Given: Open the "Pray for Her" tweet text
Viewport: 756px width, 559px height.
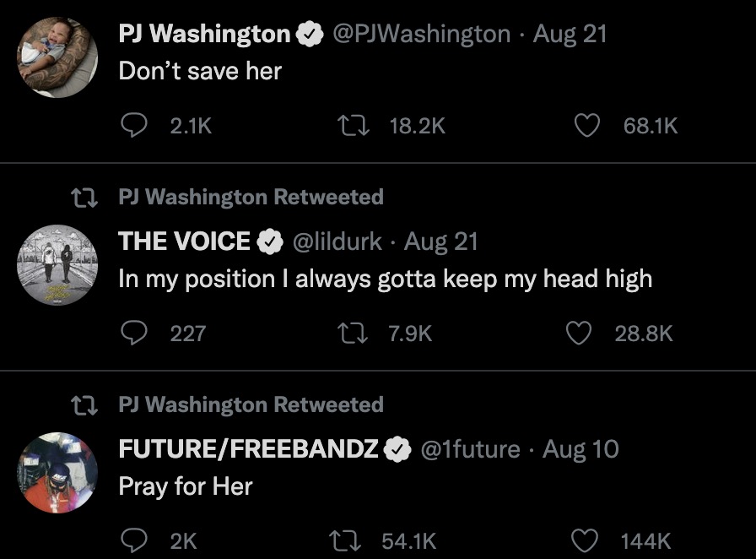Looking at the screenshot, I should click(186, 486).
